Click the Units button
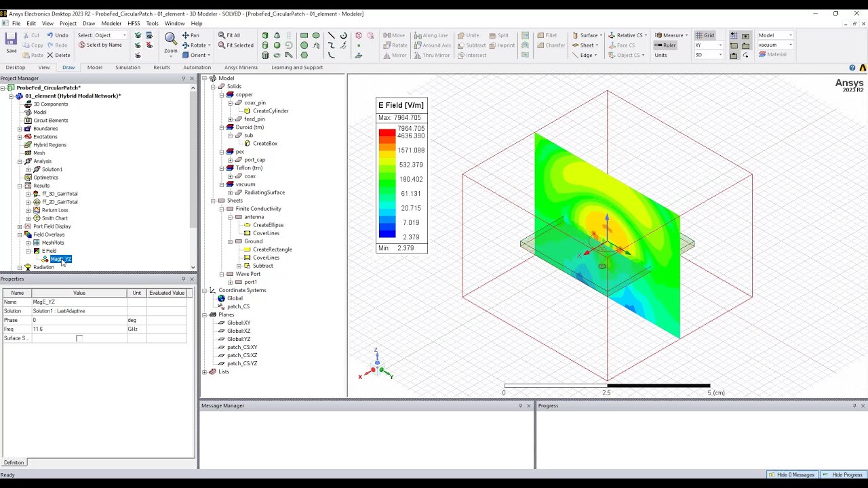The height and width of the screenshot is (488, 868). (660, 55)
